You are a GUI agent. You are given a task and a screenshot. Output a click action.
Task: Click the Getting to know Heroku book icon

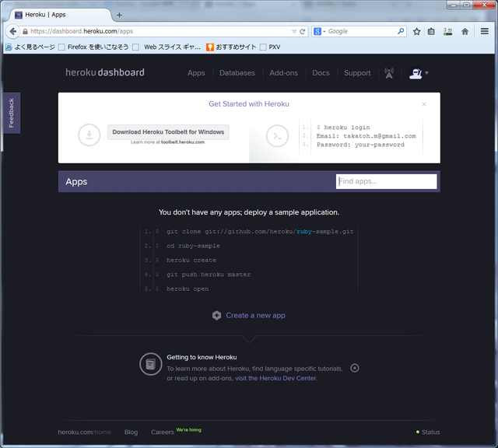150,364
